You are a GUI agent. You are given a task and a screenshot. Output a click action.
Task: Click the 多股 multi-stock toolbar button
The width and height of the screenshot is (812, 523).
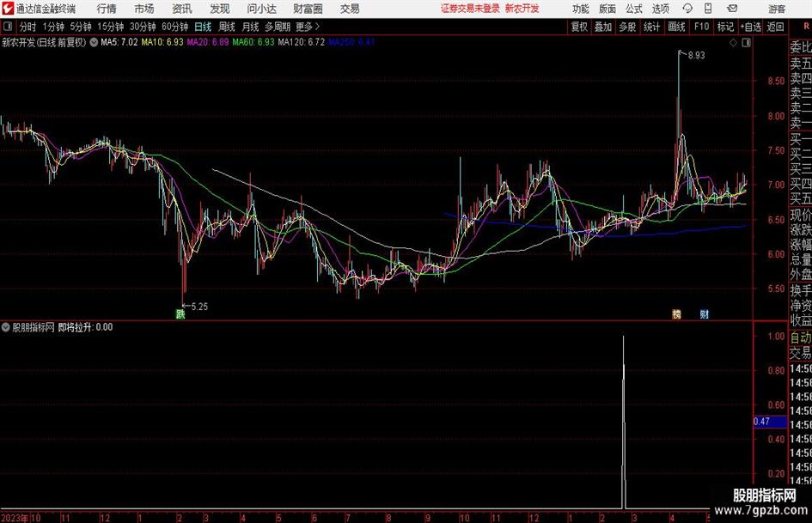(627, 27)
